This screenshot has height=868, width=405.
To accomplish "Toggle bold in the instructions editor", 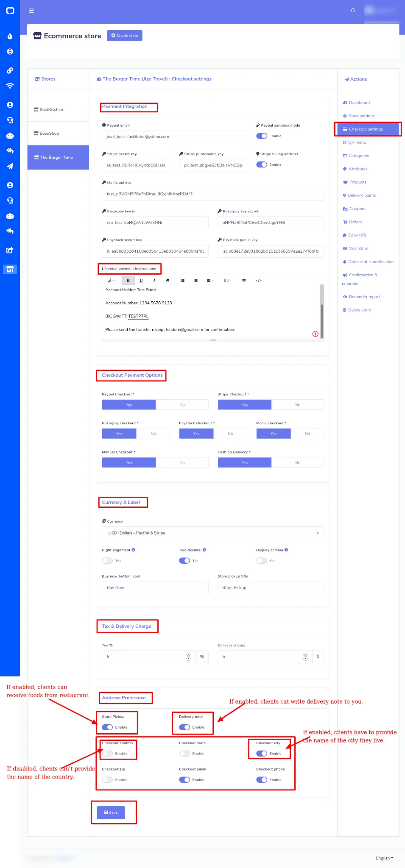I will pyautogui.click(x=128, y=281).
